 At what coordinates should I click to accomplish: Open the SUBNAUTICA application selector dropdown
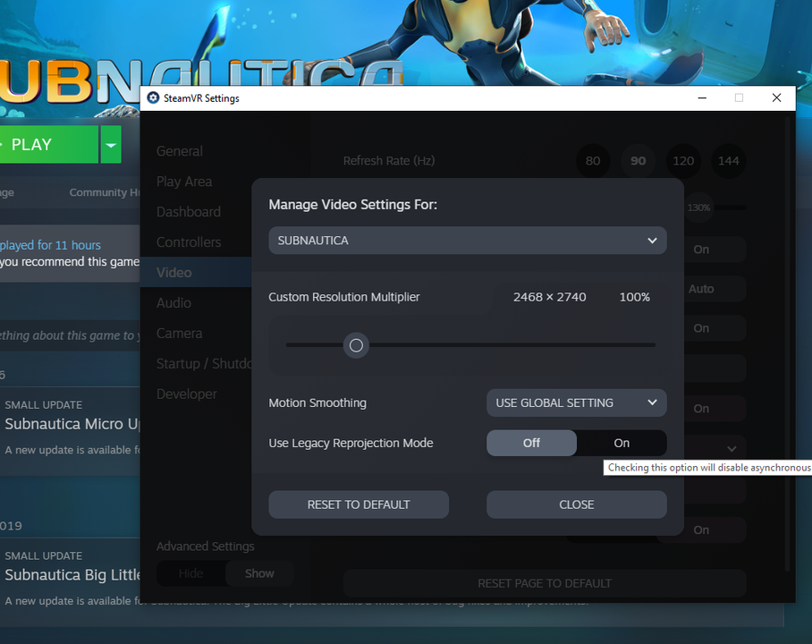(467, 241)
